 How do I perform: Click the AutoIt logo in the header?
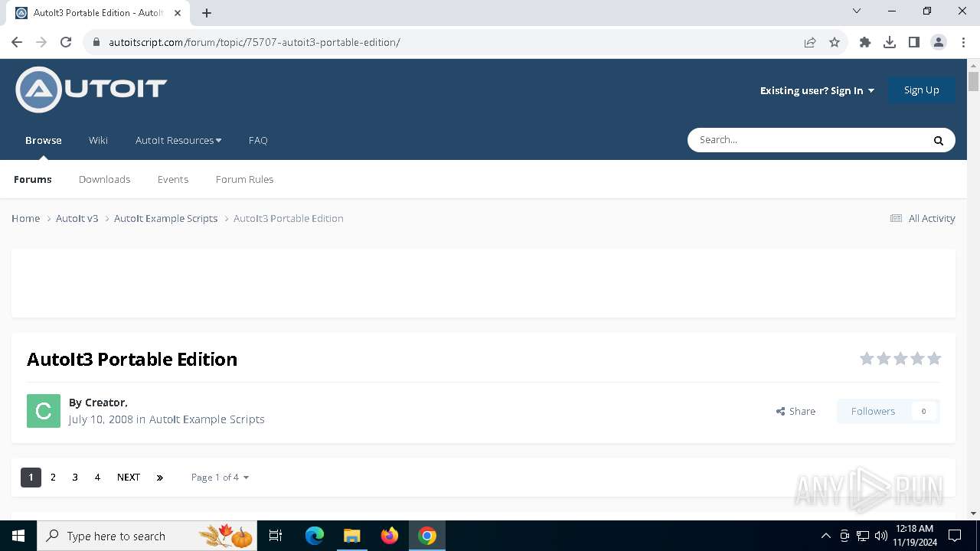pos(91,90)
